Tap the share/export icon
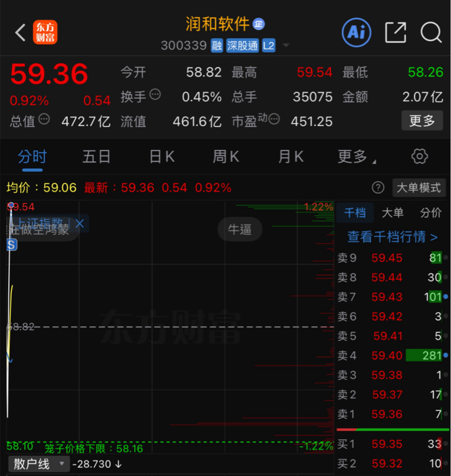This screenshot has width=451, height=476. click(395, 32)
